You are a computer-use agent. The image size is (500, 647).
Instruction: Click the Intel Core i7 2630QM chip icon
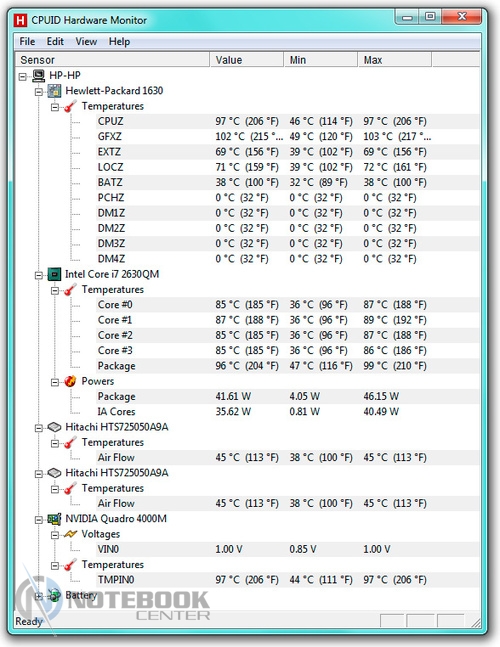tap(54, 274)
